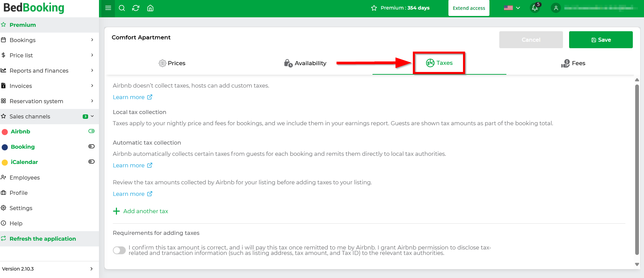Image resolution: width=644 pixels, height=278 pixels.
Task: Open the Airbnb sales channel
Action: [x=20, y=132]
